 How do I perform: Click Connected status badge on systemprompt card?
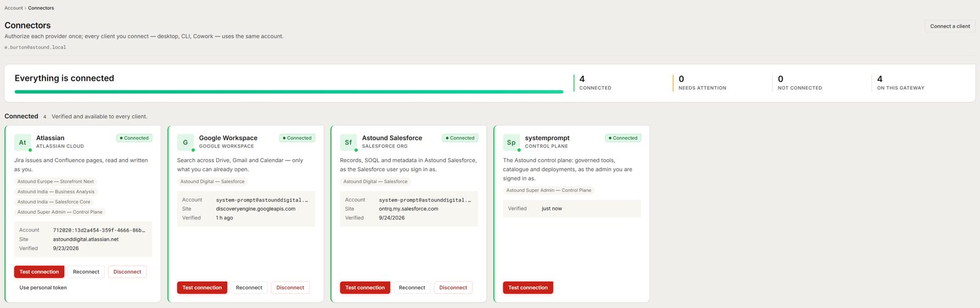(x=623, y=138)
